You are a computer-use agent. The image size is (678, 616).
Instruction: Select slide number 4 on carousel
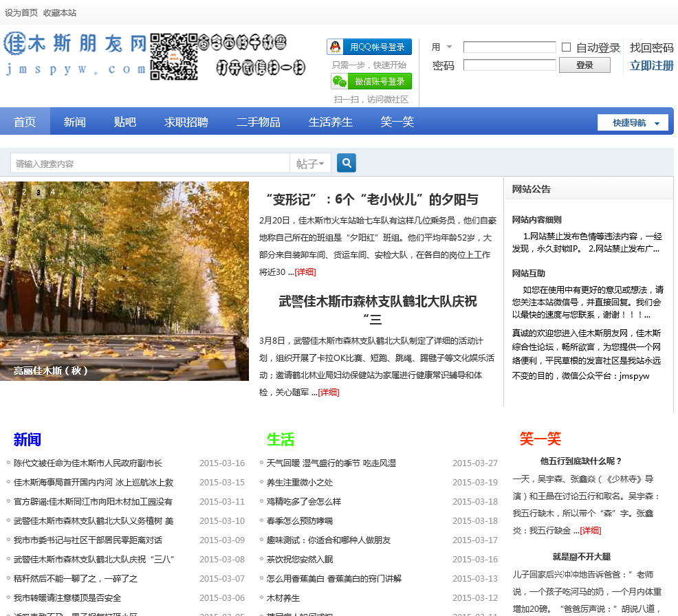52,192
